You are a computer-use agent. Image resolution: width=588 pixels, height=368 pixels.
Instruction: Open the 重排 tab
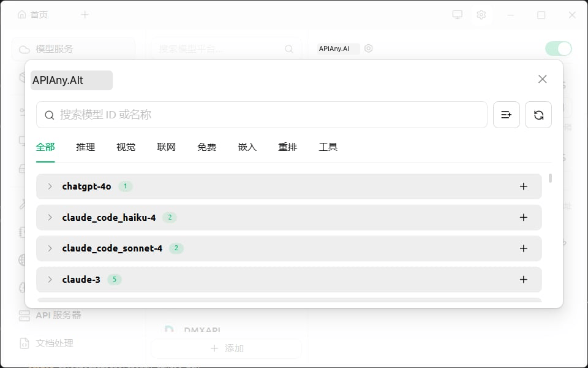(x=288, y=147)
